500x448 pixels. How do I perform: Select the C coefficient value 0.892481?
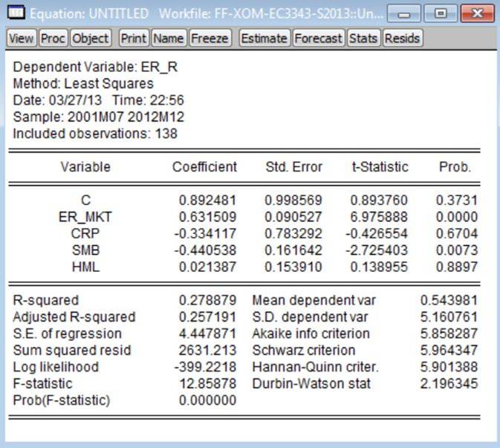click(x=207, y=201)
